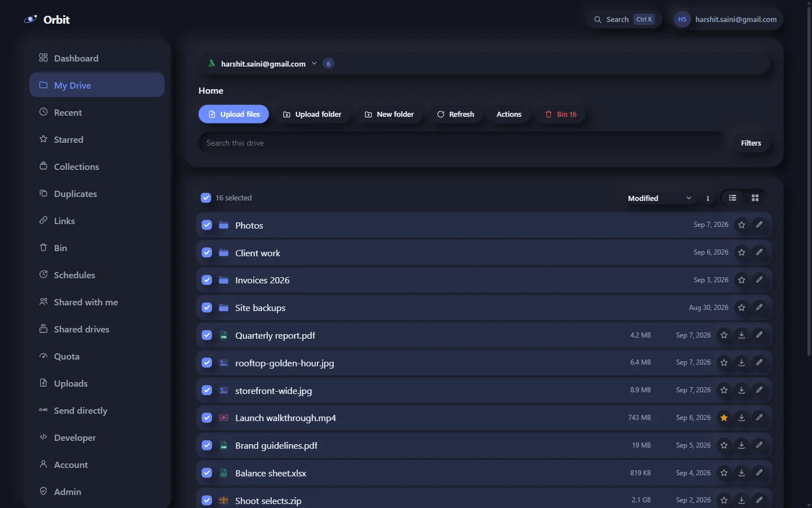
Task: Star the Invoices 2026 folder
Action: (742, 280)
